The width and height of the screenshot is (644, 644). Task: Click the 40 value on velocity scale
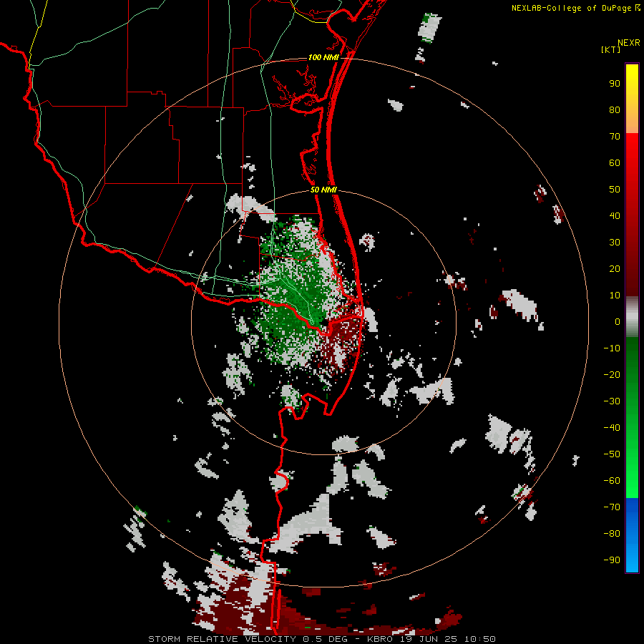[615, 216]
